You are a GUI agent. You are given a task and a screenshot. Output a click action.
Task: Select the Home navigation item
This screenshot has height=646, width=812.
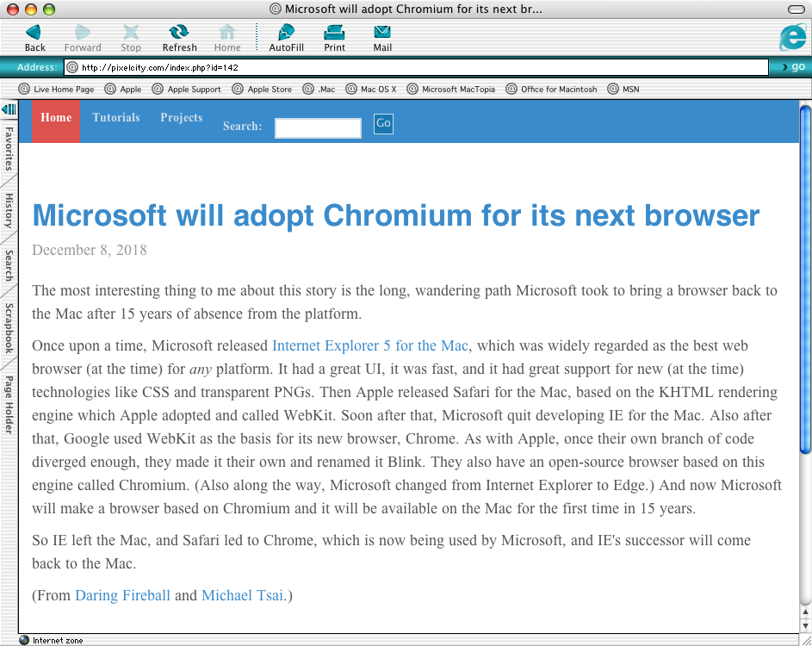click(x=56, y=121)
